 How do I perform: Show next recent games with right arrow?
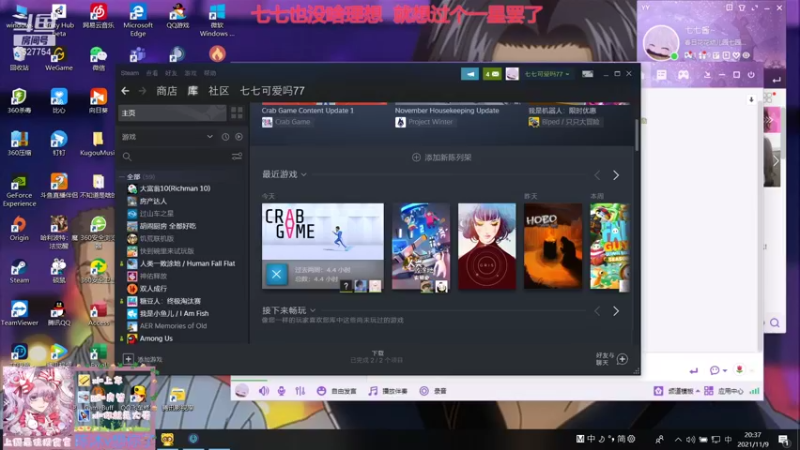click(x=616, y=175)
